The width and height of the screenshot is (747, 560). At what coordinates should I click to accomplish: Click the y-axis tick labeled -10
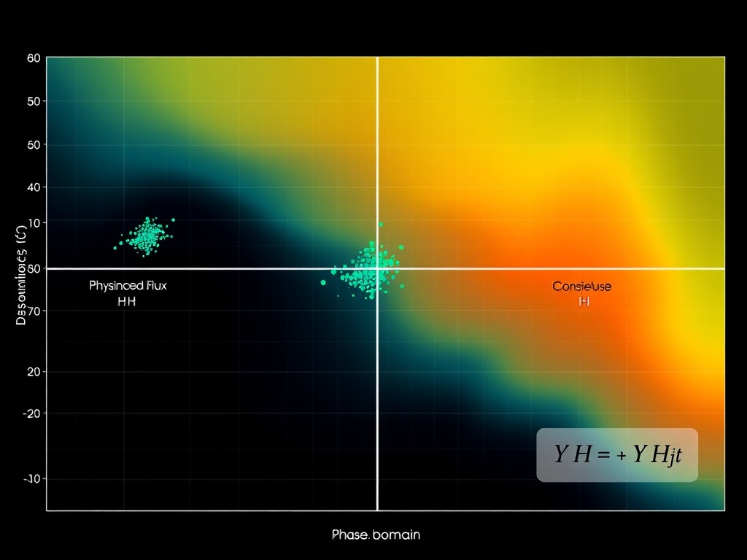(x=31, y=479)
